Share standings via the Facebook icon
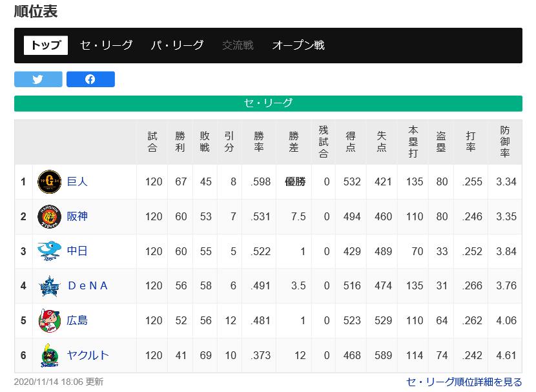The height and width of the screenshot is (392, 536). 90,79
